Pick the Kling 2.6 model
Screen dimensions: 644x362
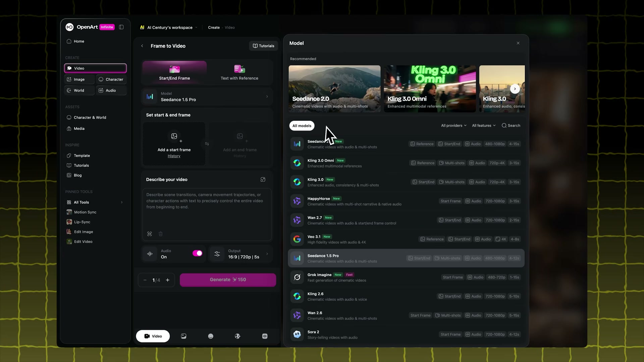406,297
